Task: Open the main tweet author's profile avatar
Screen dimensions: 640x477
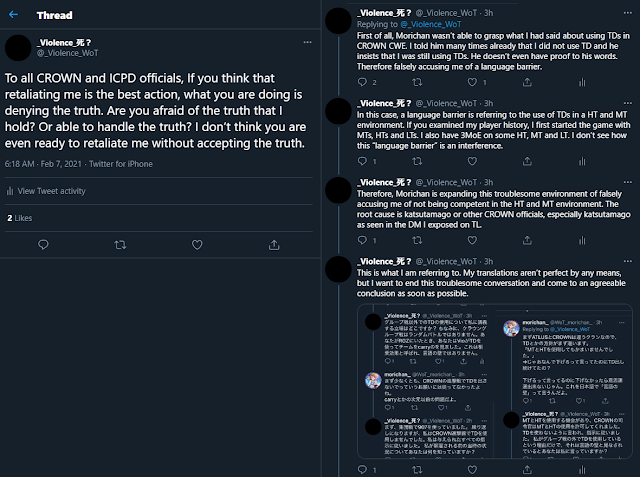Action: (20, 46)
